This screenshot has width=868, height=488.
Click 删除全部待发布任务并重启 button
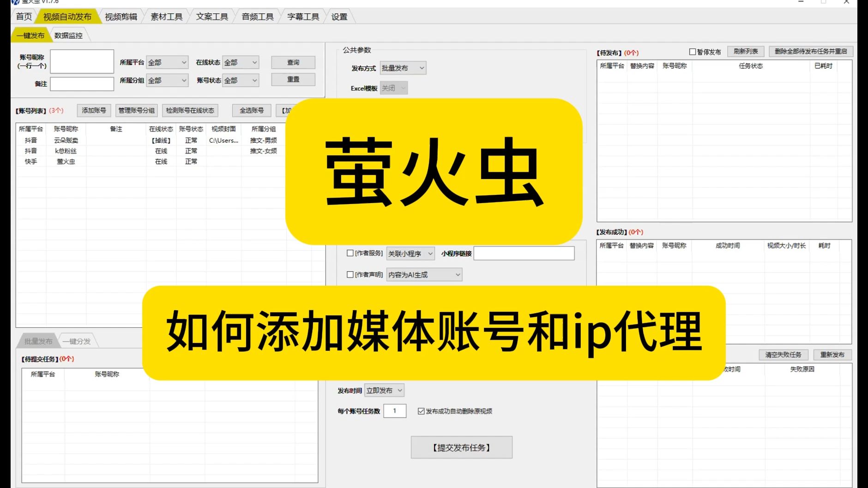pyautogui.click(x=811, y=51)
